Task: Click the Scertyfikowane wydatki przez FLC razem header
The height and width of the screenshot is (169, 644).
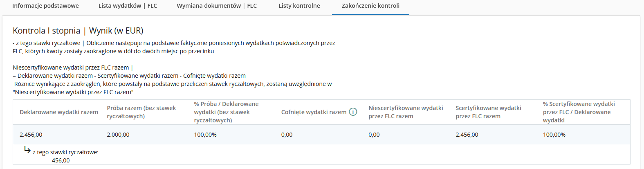Action: (488, 112)
